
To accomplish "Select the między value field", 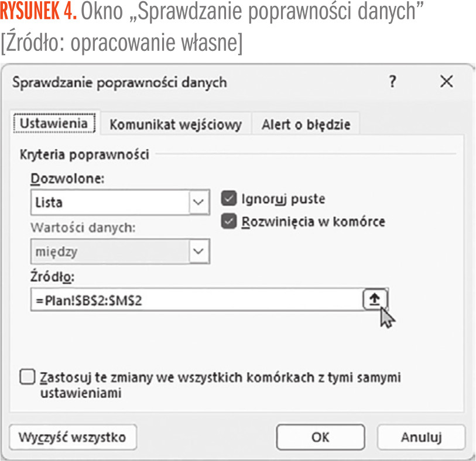I will point(109,252).
